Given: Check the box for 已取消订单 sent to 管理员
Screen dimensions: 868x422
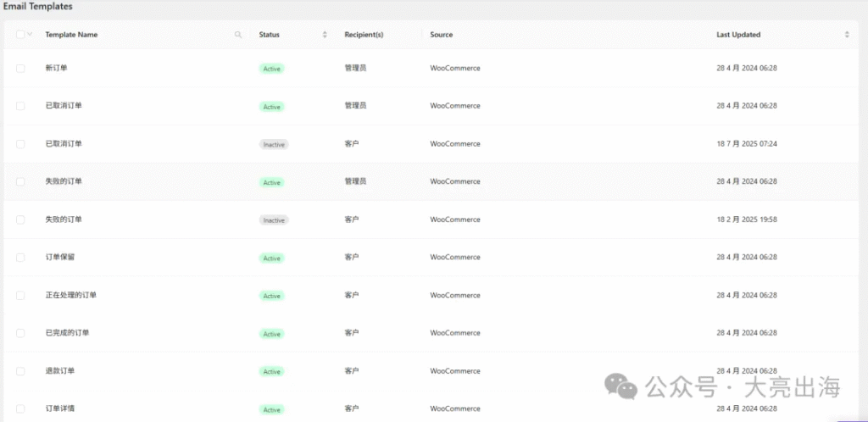Looking at the screenshot, I should click(x=20, y=106).
